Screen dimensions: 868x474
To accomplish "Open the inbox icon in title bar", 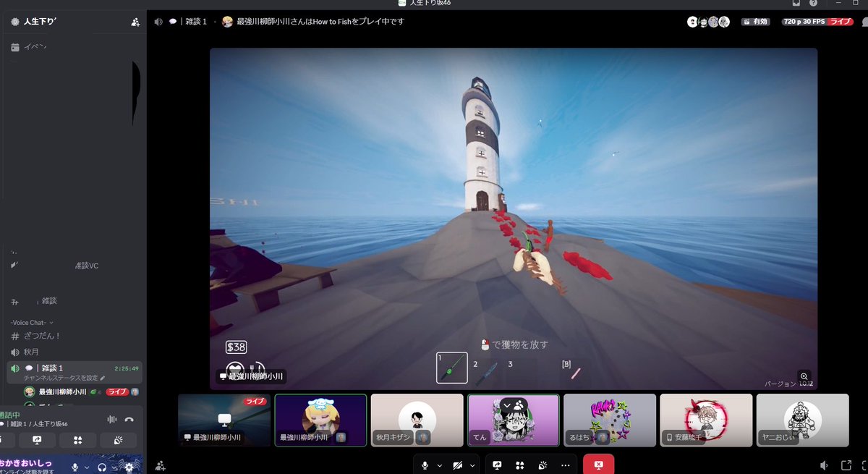I will click(796, 3).
